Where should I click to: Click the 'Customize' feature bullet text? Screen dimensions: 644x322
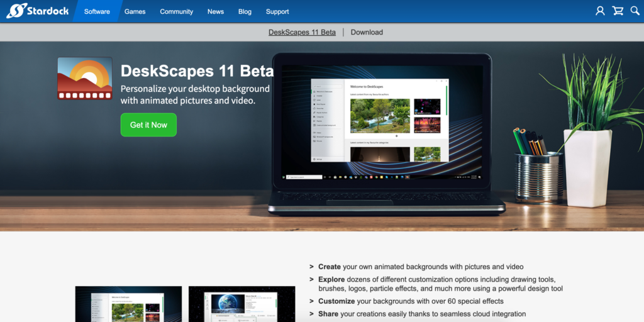tap(411, 301)
